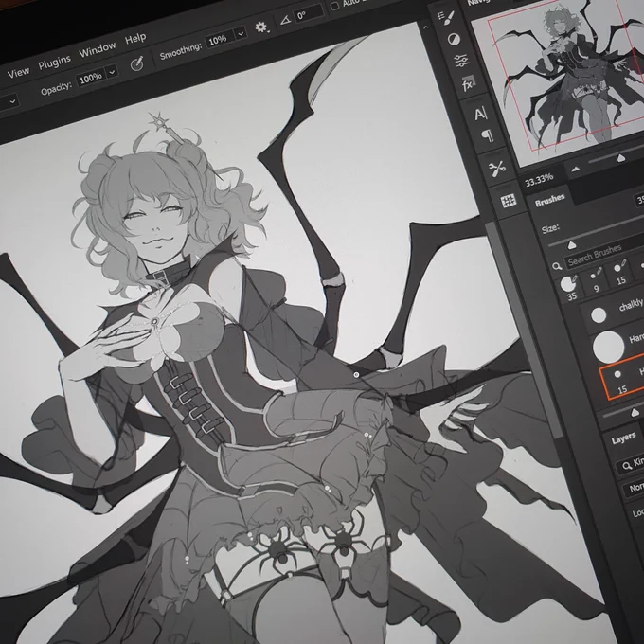Open the Character panel icon

[x=480, y=114]
